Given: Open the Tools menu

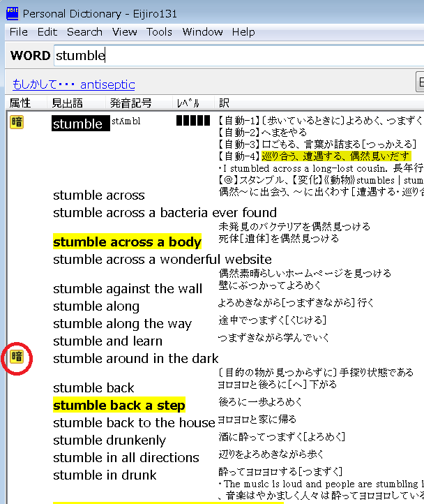Looking at the screenshot, I should tap(159, 32).
